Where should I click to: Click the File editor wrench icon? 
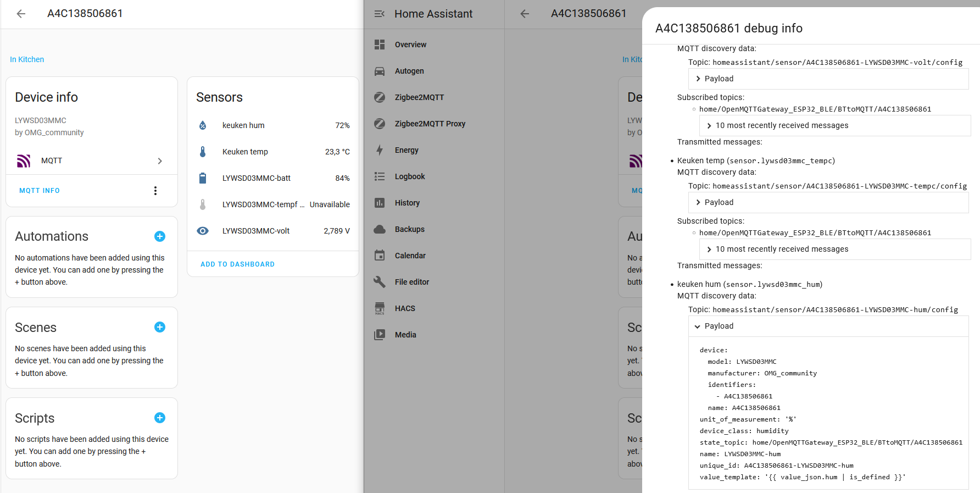tap(380, 282)
